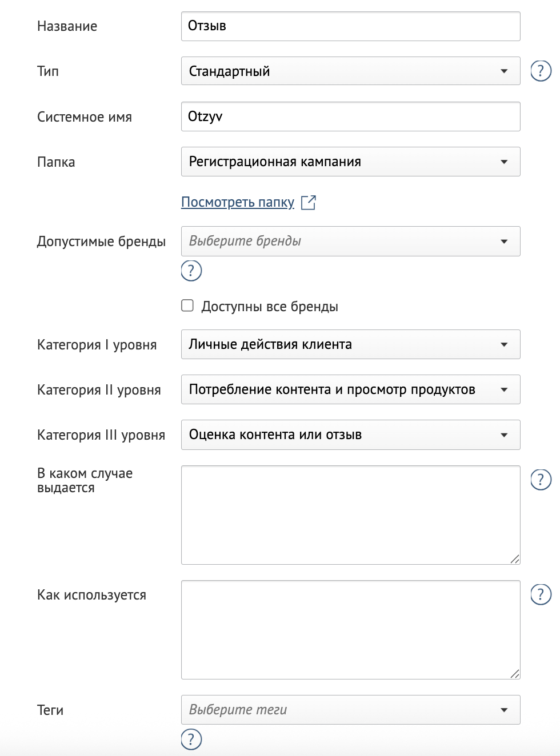Click the Системное имя field with Otzyv

tap(351, 116)
